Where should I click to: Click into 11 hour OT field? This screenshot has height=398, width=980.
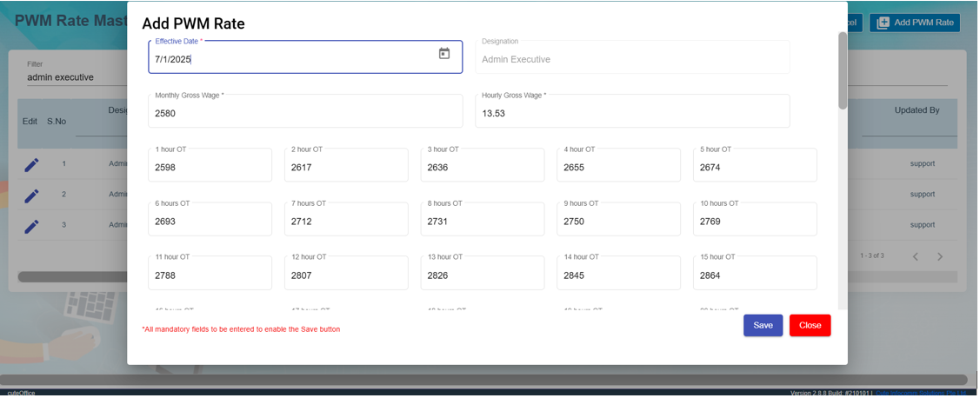210,275
